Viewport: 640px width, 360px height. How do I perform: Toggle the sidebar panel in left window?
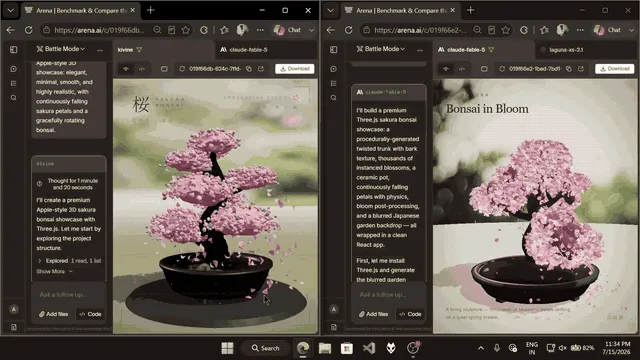13,49
